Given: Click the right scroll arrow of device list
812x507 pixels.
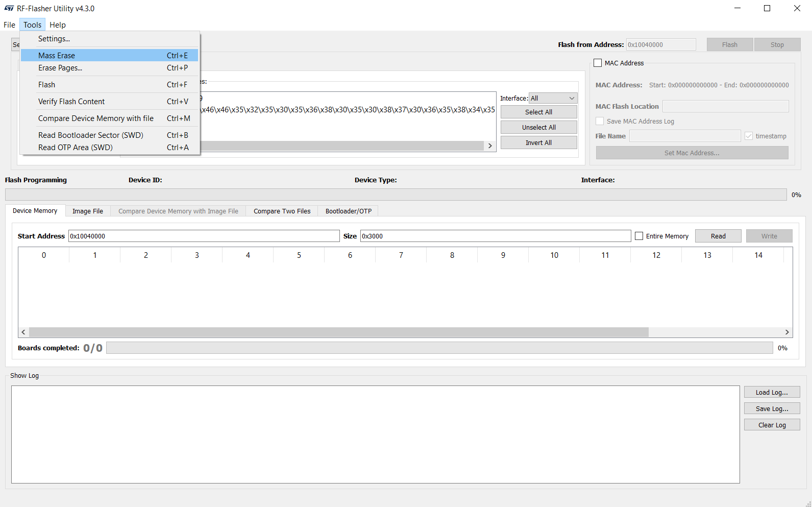Looking at the screenshot, I should pyautogui.click(x=490, y=146).
